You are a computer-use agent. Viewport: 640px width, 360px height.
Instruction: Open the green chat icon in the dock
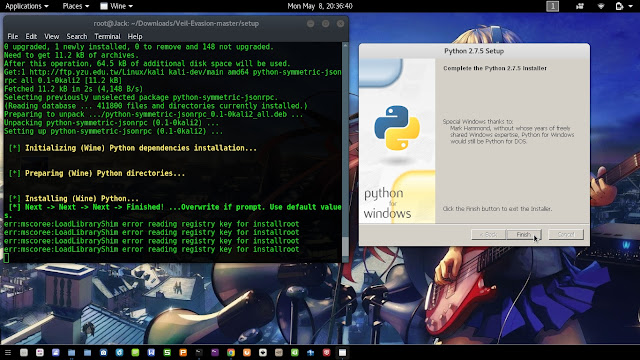click(135, 352)
